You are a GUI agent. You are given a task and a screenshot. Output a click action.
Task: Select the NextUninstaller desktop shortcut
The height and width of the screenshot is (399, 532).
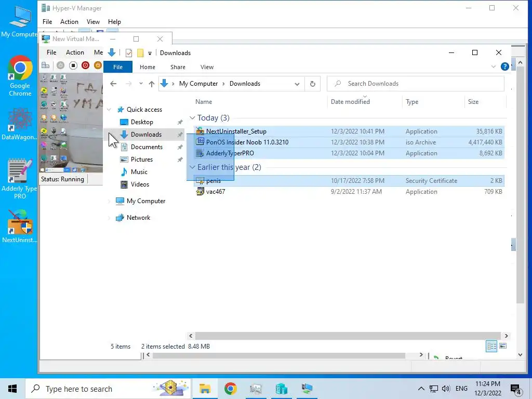(20, 227)
